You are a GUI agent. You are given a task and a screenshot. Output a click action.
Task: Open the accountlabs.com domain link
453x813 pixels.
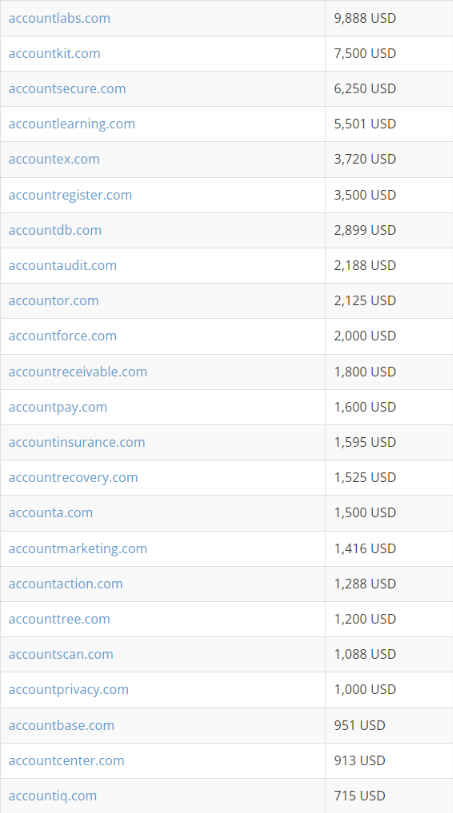(59, 18)
